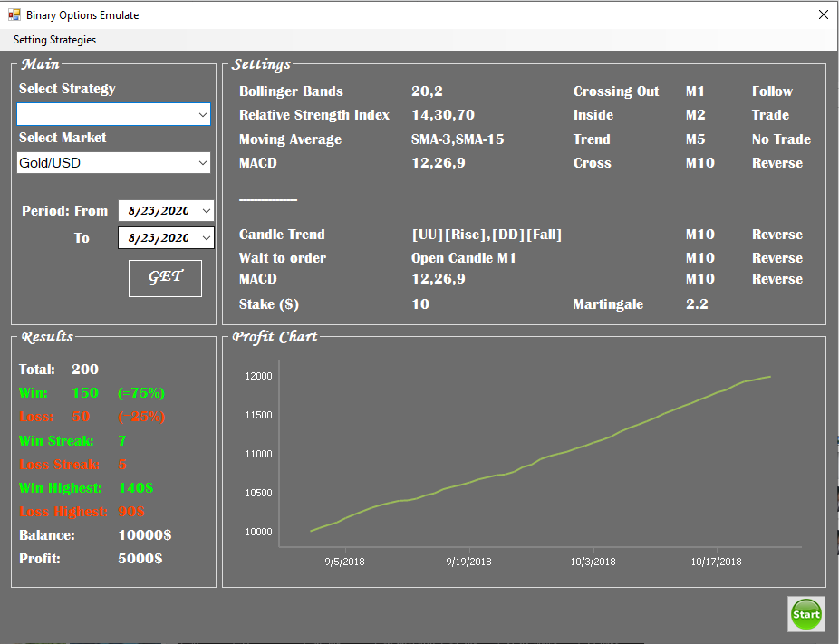
Task: Select the Martingale value 2.2
Action: pos(697,304)
